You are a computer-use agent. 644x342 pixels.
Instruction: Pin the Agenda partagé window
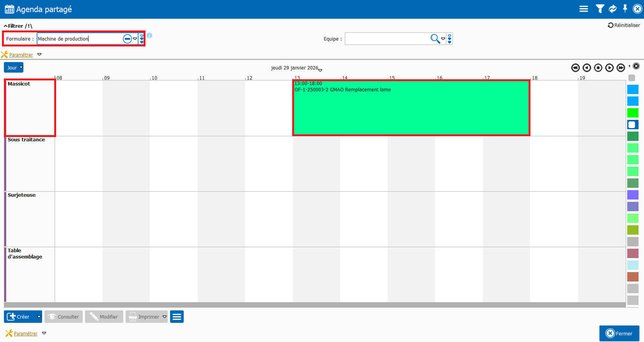point(625,9)
